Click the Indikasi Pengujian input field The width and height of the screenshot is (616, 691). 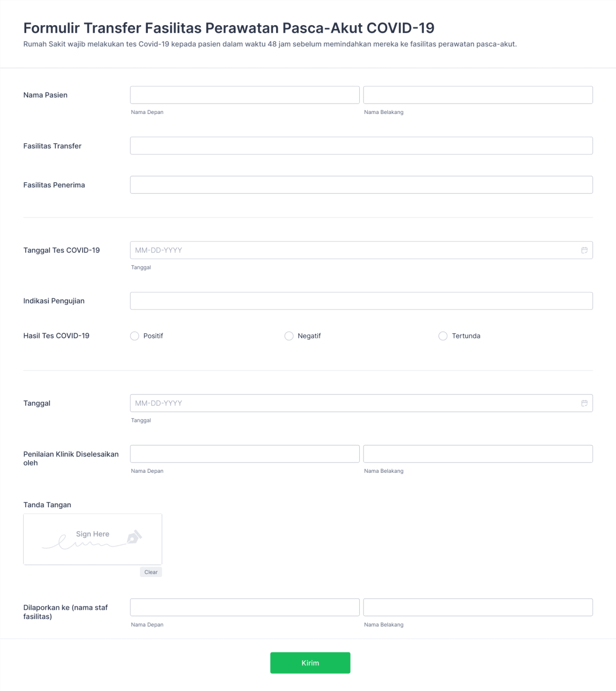[361, 300]
